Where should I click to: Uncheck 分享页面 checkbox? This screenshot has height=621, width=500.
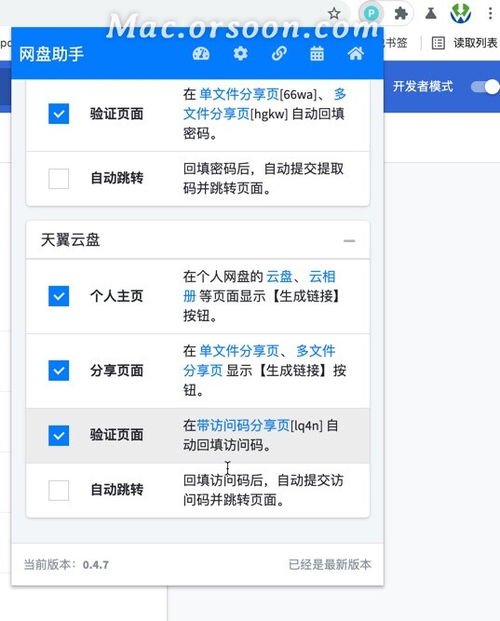click(x=59, y=370)
